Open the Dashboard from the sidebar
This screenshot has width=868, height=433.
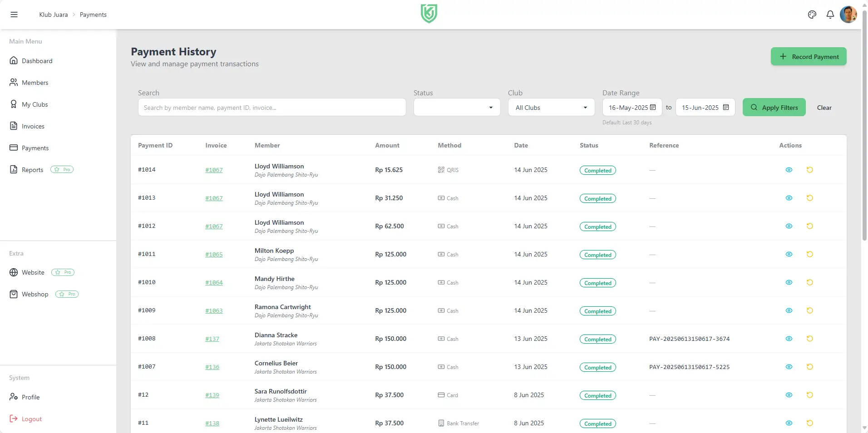(x=37, y=60)
